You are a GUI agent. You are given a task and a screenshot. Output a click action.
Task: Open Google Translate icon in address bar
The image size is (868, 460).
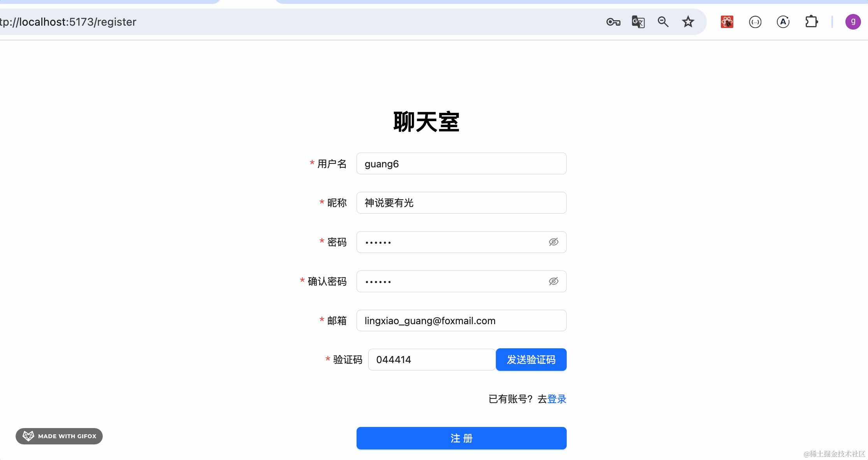coord(638,22)
